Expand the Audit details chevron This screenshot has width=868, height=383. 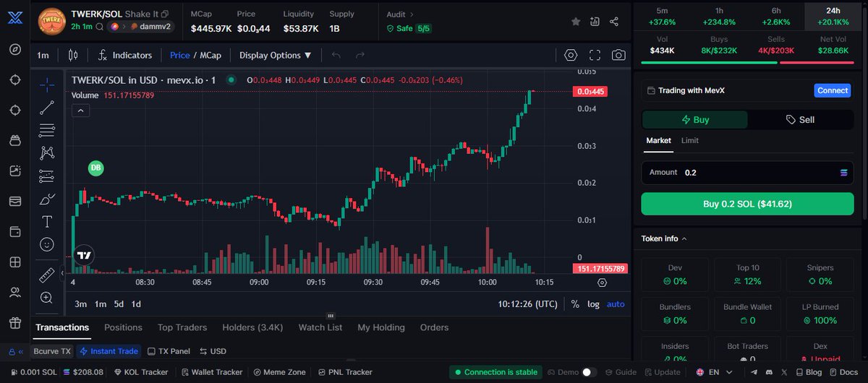pos(412,14)
